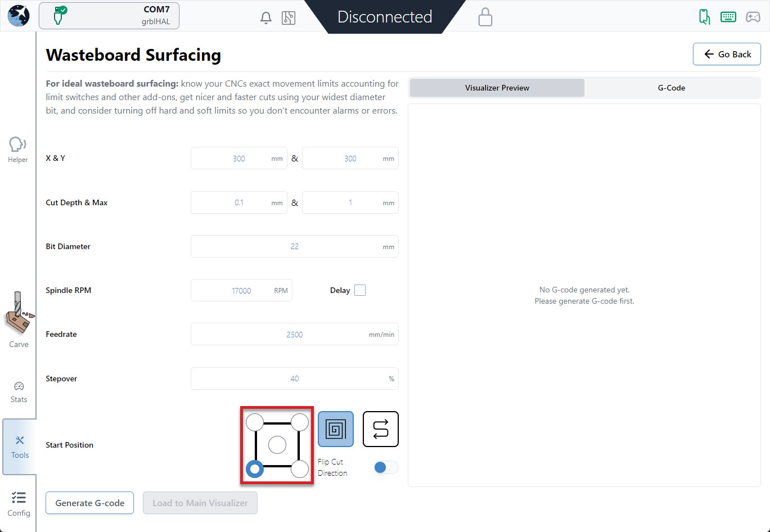Image resolution: width=770 pixels, height=532 pixels.
Task: Toggle Flip Cut Direction switch
Action: (x=386, y=467)
